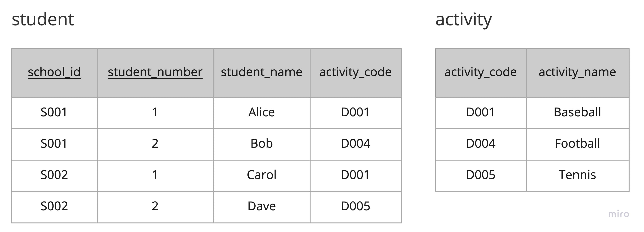Click the D005 cell beside Tennis

[480, 175]
